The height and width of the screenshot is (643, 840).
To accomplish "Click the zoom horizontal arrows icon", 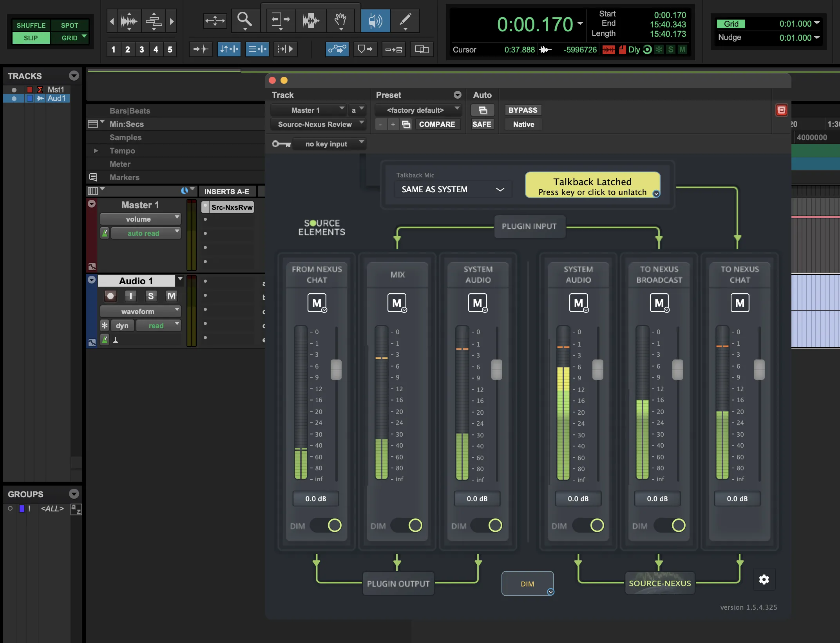I will point(215,20).
